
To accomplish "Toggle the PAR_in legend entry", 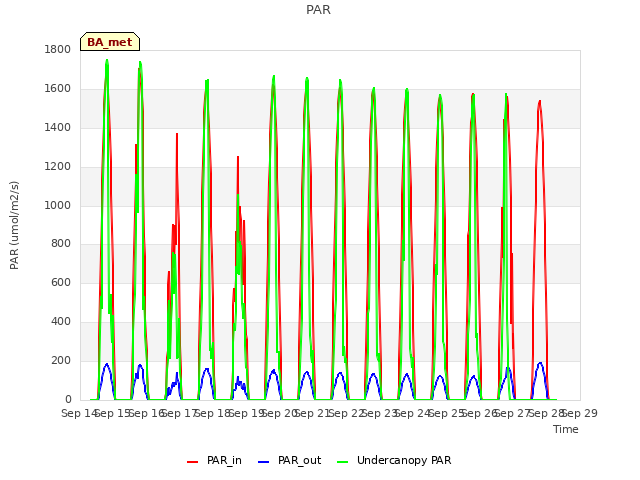I will point(214,460).
